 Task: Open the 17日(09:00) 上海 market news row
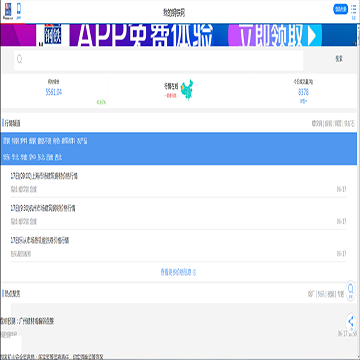point(178,183)
